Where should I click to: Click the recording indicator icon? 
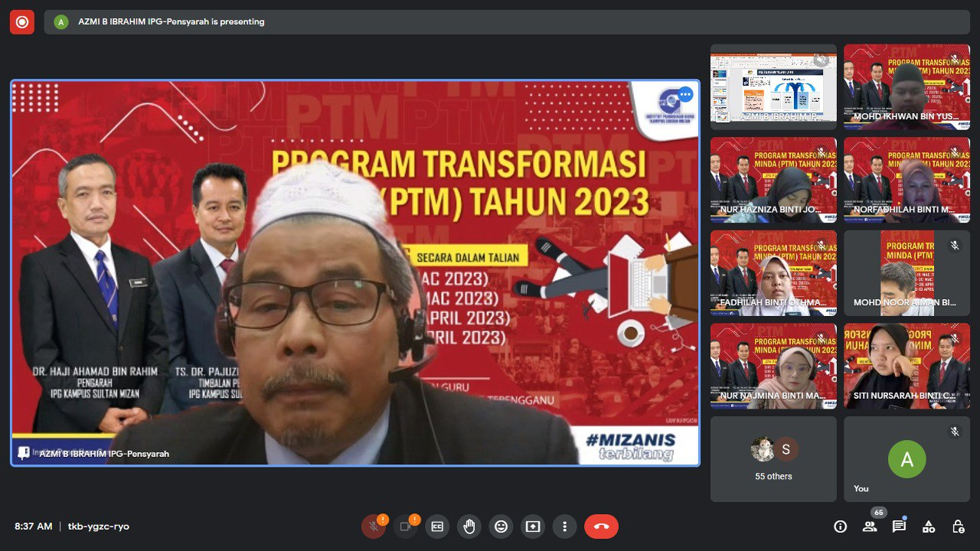pos(21,22)
